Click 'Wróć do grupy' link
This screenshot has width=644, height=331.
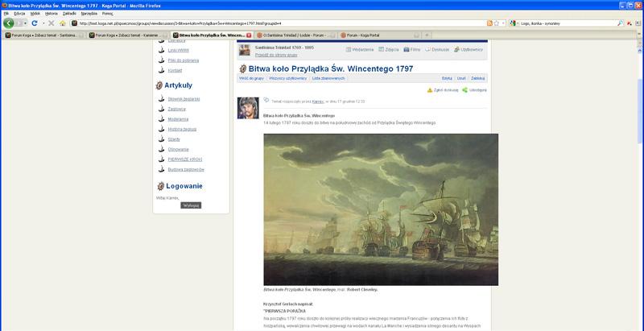tap(251, 78)
